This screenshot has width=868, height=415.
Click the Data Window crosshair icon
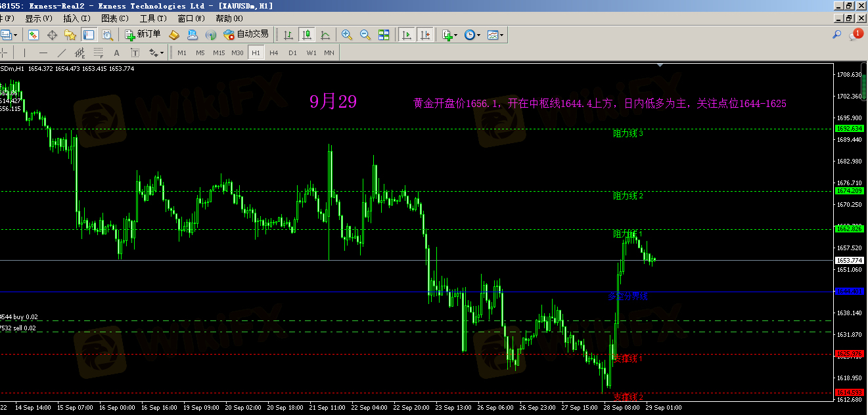52,35
